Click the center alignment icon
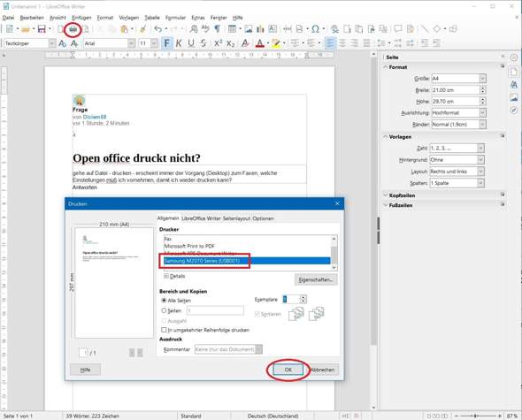The image size is (522, 420). pyautogui.click(x=342, y=43)
